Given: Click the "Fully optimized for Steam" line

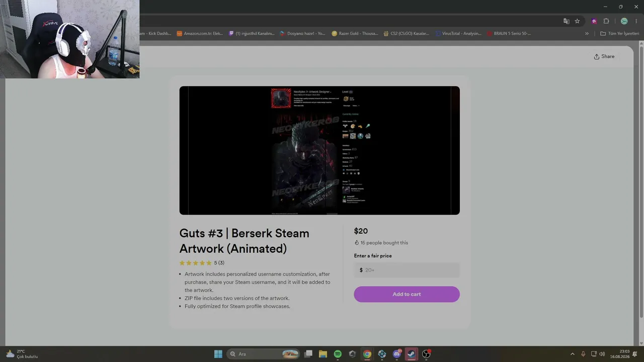Looking at the screenshot, I should click(237, 306).
